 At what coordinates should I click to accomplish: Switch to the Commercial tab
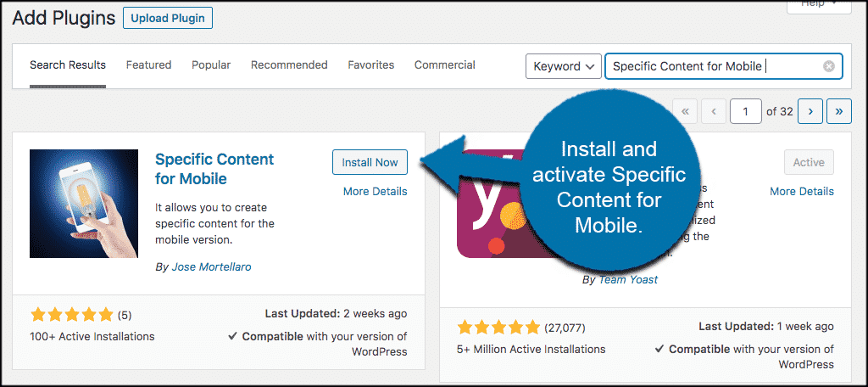[x=445, y=64]
